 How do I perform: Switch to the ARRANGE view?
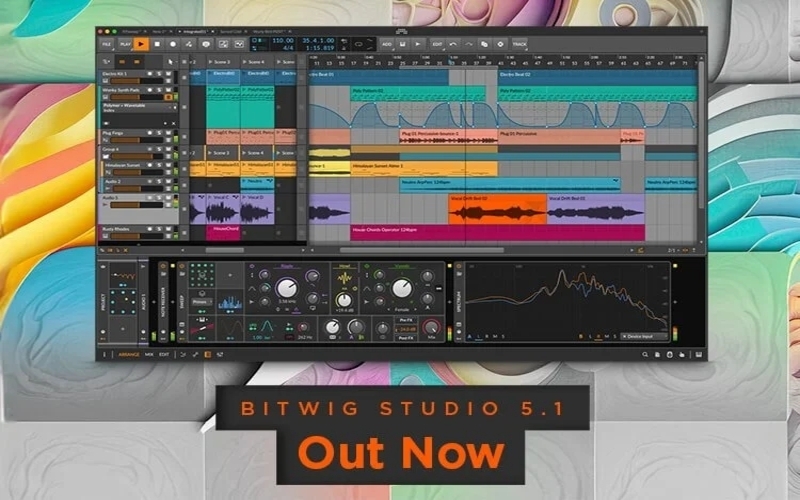[129, 355]
